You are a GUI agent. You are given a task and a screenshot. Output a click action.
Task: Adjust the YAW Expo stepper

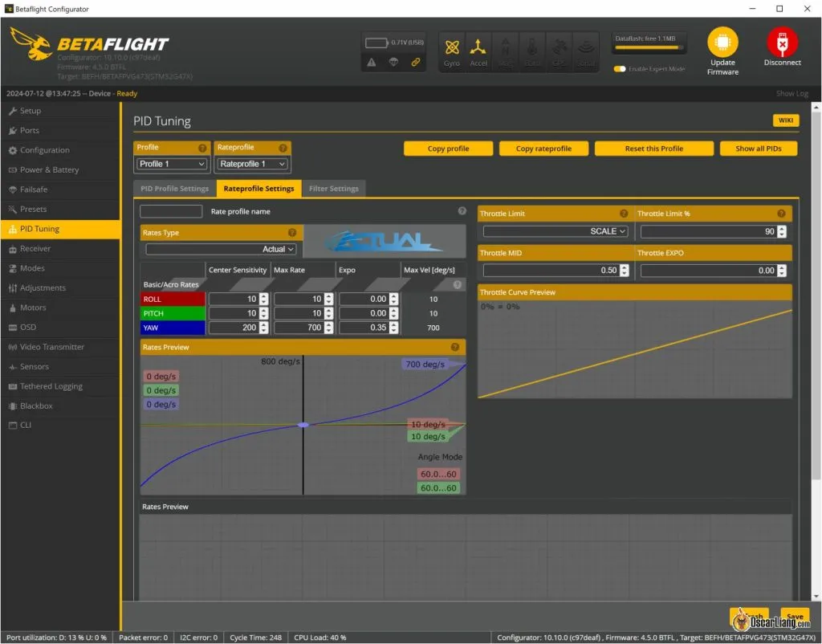pyautogui.click(x=393, y=328)
